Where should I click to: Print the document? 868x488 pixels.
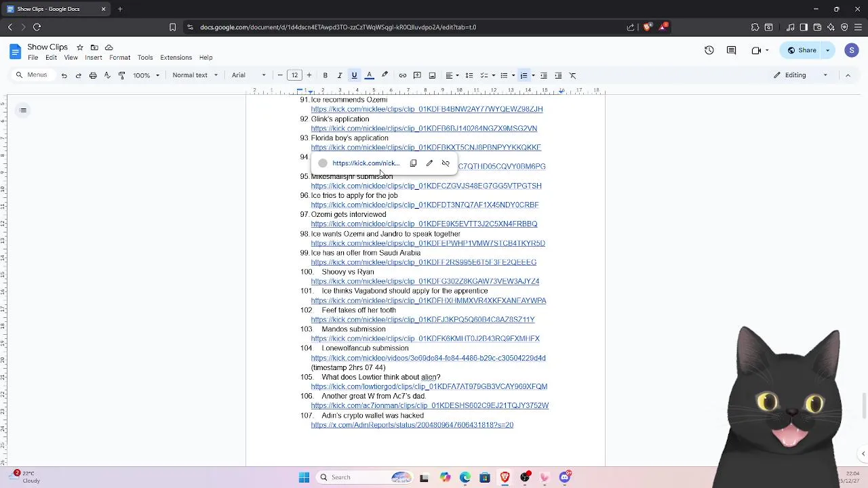point(93,75)
